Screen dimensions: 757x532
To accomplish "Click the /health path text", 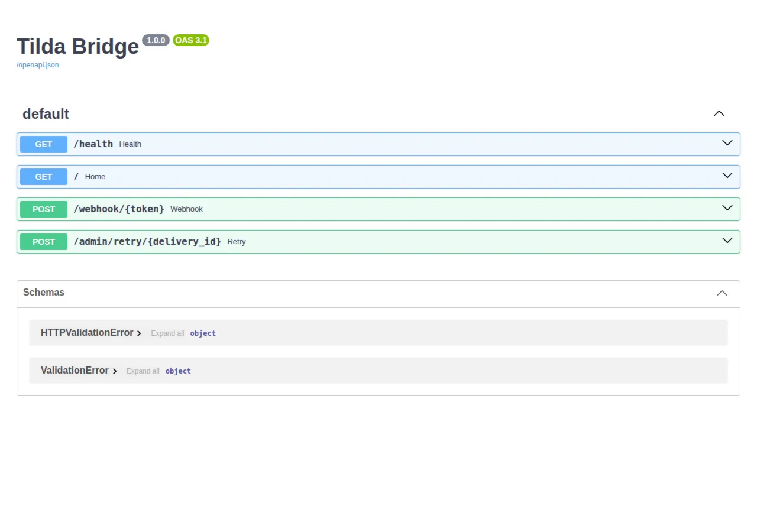I will [93, 144].
